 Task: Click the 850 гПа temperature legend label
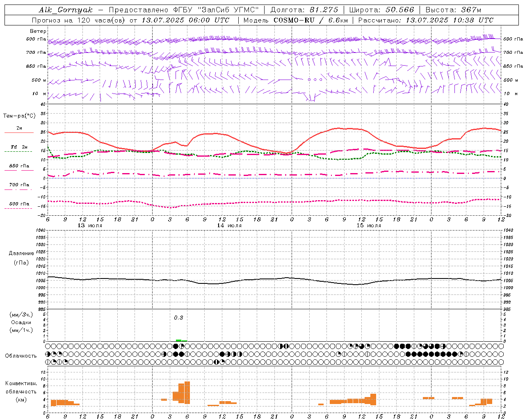click(x=19, y=166)
